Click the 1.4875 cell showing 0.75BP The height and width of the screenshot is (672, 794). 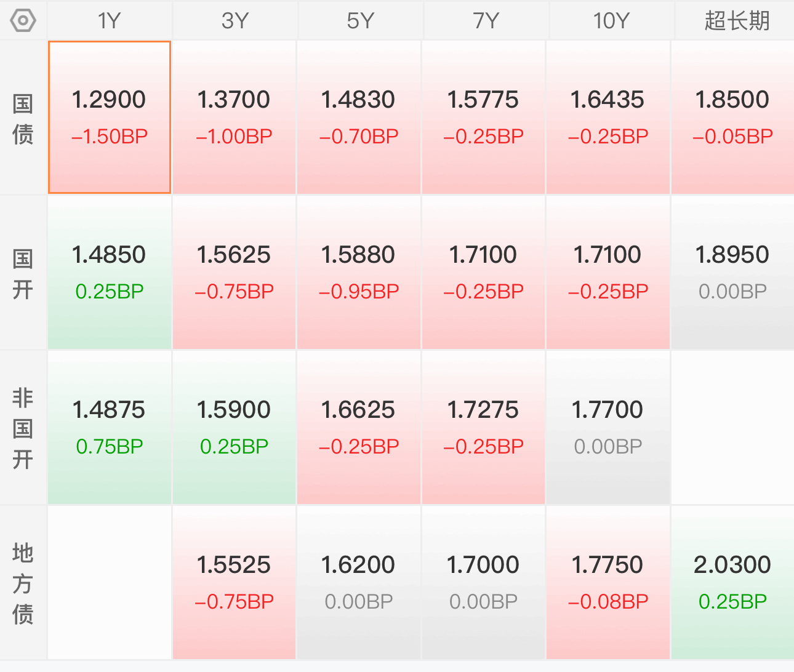click(x=110, y=428)
